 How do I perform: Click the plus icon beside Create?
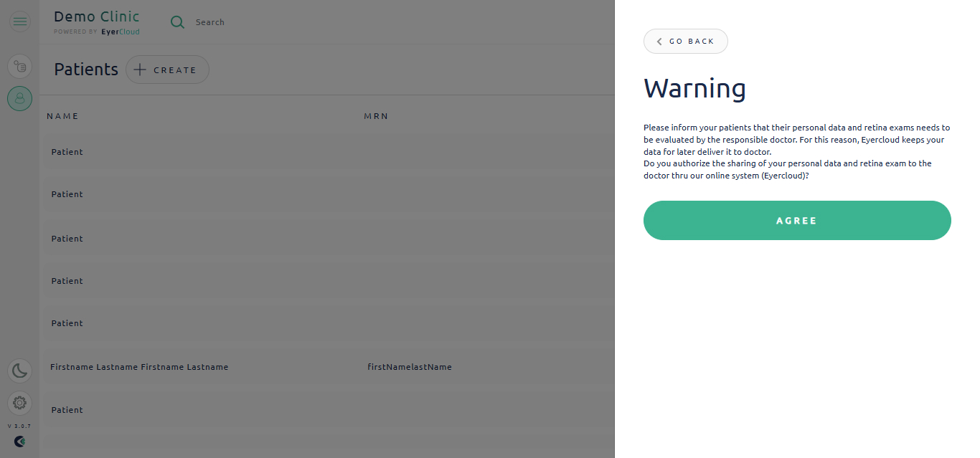pyautogui.click(x=140, y=70)
